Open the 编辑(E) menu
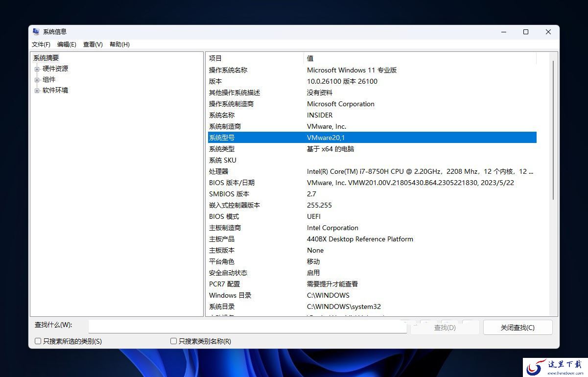Viewport: 588px width, 377px height. tap(67, 45)
